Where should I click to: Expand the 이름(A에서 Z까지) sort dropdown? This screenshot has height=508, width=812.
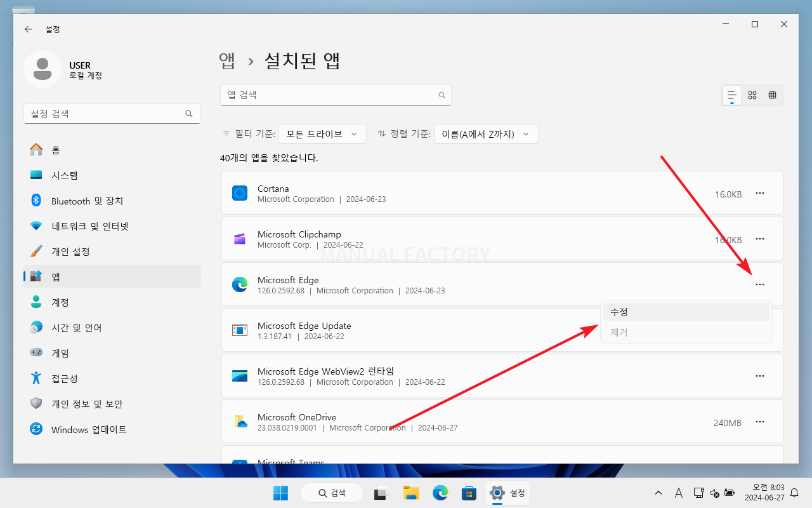click(x=486, y=134)
